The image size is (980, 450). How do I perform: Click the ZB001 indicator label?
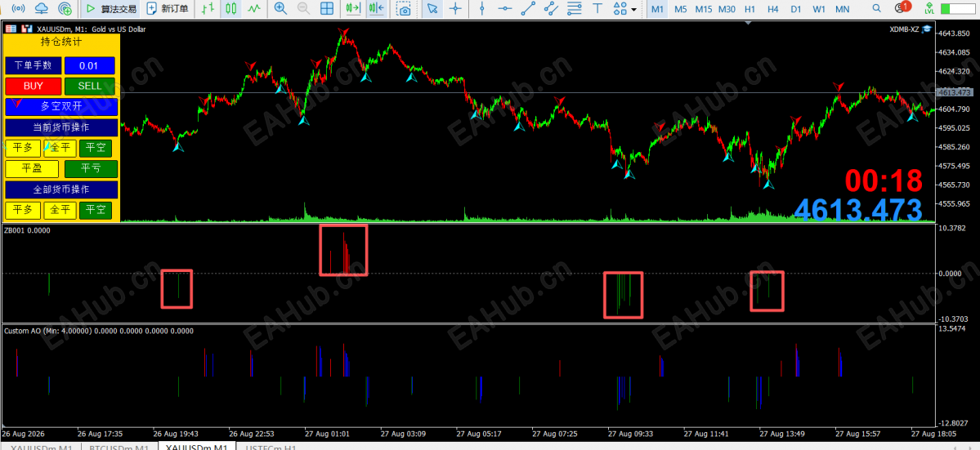28,230
